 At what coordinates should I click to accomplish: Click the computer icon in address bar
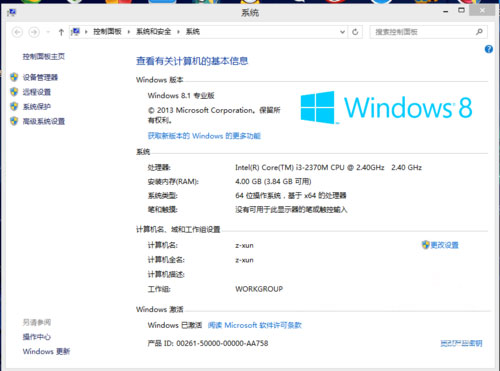[76, 32]
